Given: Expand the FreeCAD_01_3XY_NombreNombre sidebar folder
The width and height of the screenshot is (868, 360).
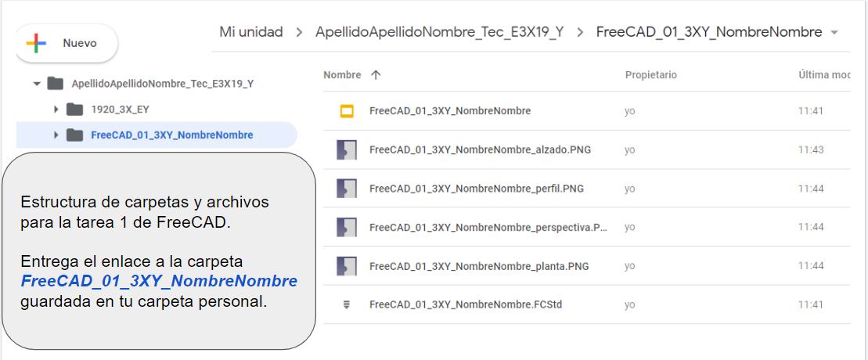Looking at the screenshot, I should (56, 135).
